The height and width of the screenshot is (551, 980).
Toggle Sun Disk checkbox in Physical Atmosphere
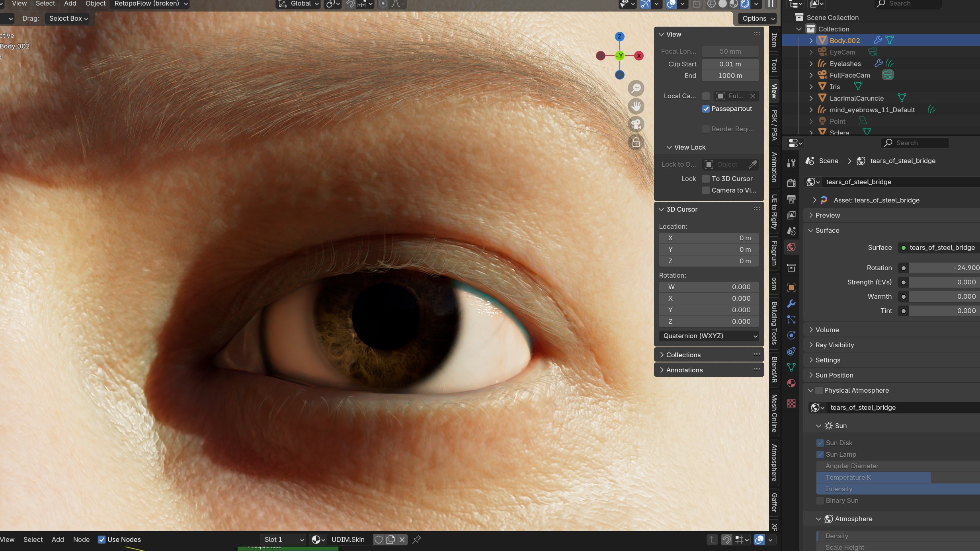coord(820,443)
